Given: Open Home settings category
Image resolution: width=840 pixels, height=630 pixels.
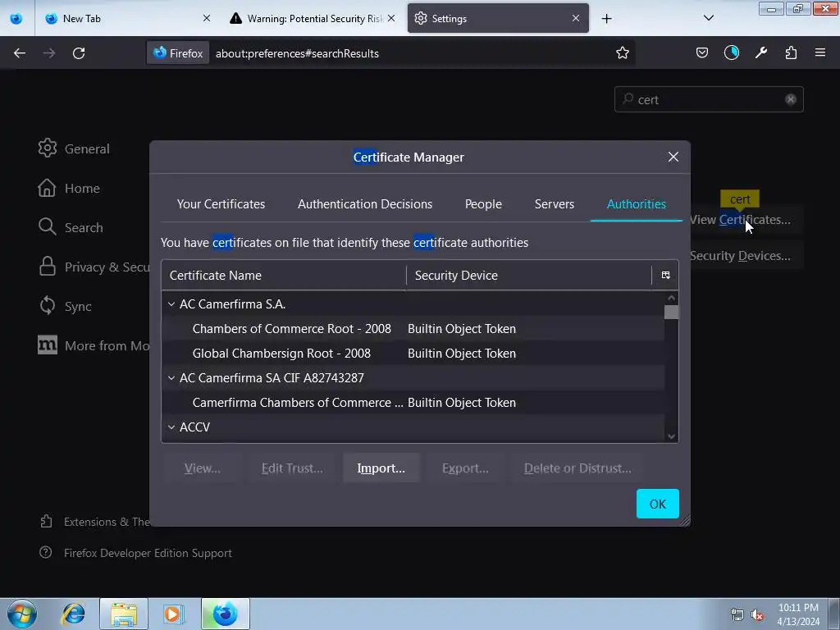Looking at the screenshot, I should (69, 188).
